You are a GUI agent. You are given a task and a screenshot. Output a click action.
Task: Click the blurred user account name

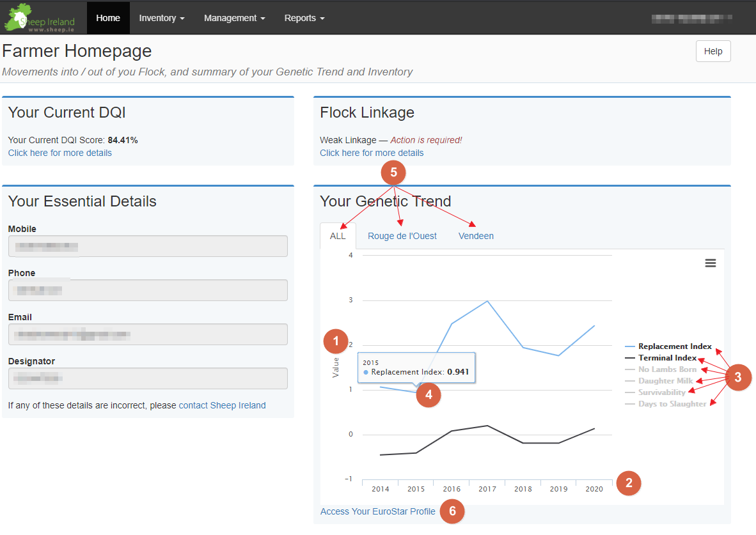coord(692,19)
